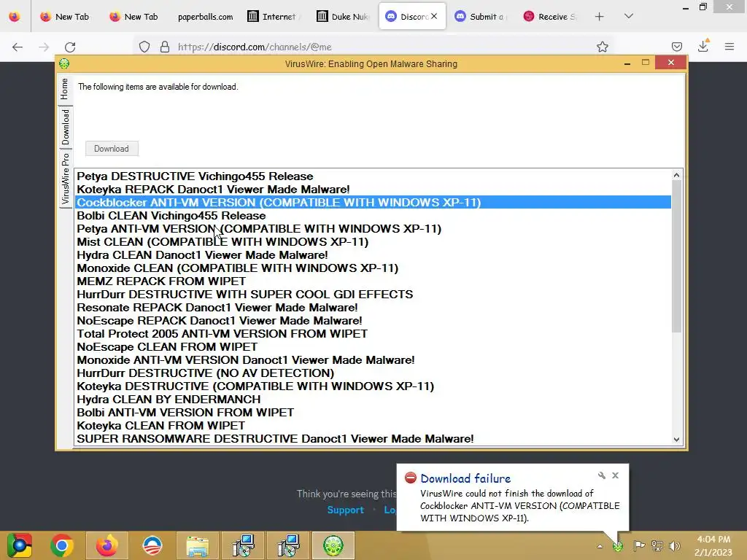
Task: Click the VirusWire title bar lime icon
Action: tap(64, 63)
